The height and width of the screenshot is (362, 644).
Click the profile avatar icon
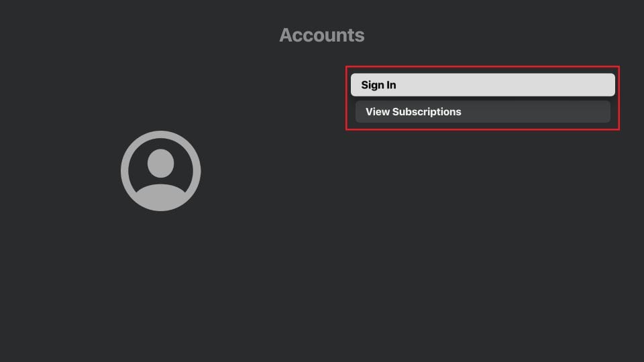[161, 171]
